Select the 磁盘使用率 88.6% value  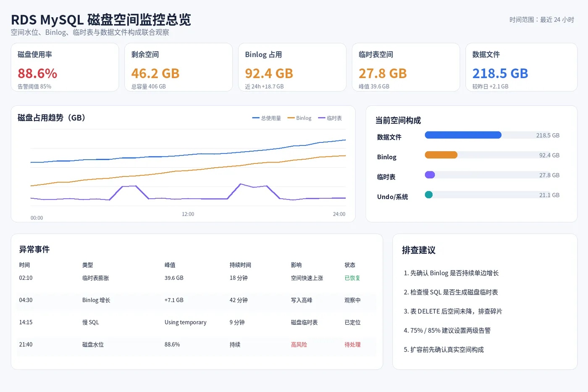37,74
